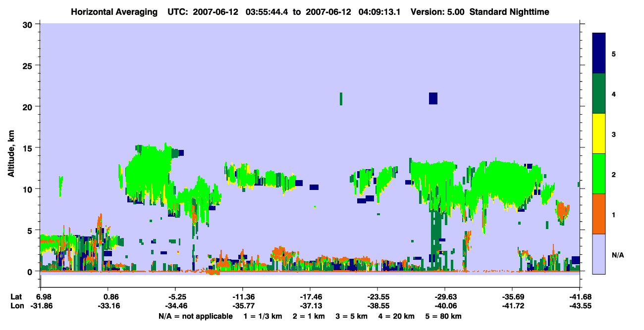Click the small green bar at 21 km altitude

(x=341, y=99)
